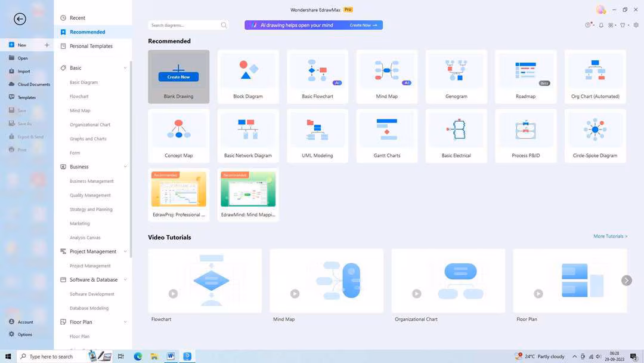Choose the Circle-Spoke Diagram template
This screenshot has height=363, width=644.
pos(595,136)
